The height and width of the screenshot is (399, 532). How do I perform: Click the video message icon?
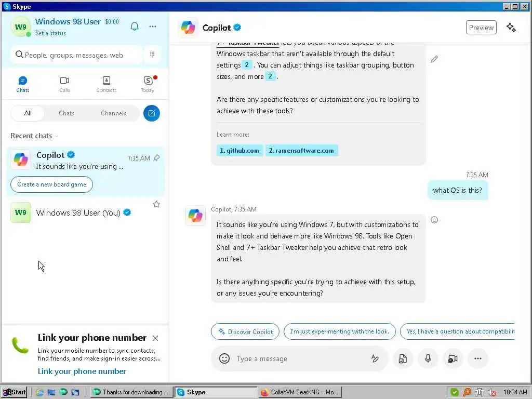coord(453,358)
